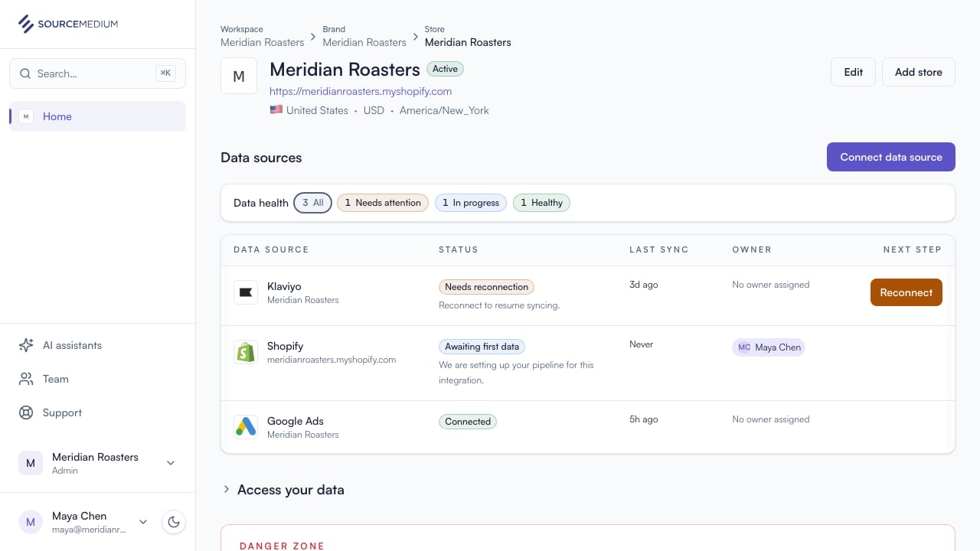Click the 3d ago last sync value
The image size is (980, 551).
[644, 285]
